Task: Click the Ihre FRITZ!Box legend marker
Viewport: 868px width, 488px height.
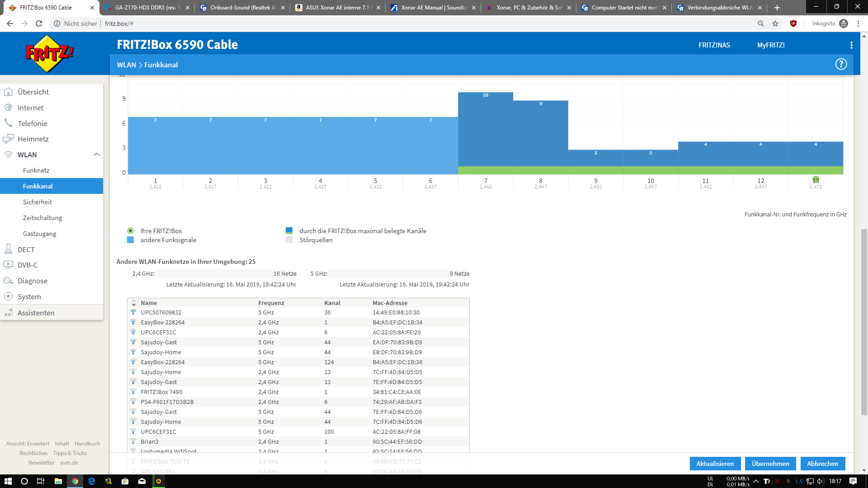Action: 130,230
